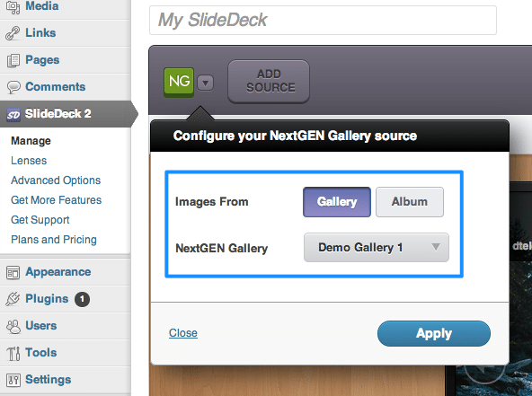Close the source configuration popup
This screenshot has width=532, height=396.
pos(183,333)
